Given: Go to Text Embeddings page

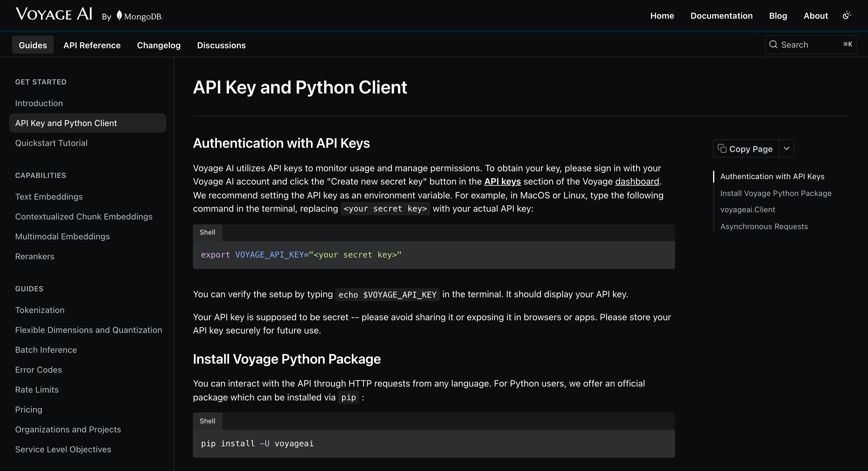Looking at the screenshot, I should coord(49,197).
